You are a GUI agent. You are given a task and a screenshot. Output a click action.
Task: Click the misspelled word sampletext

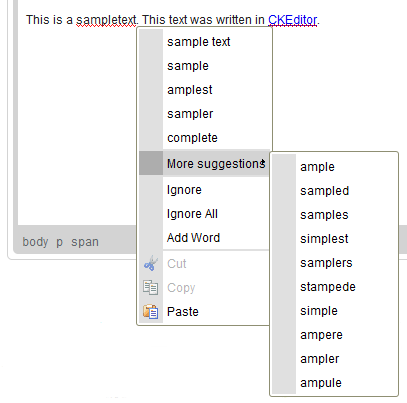106,20
